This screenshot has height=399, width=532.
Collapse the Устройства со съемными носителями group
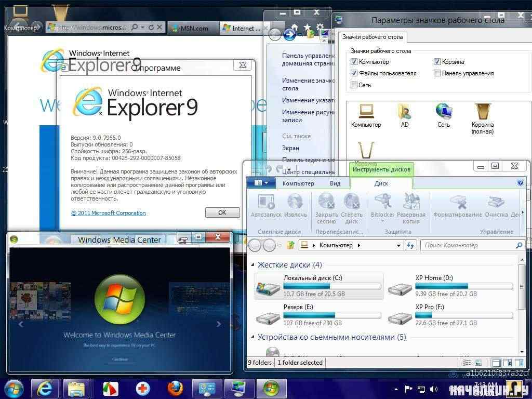click(252, 337)
